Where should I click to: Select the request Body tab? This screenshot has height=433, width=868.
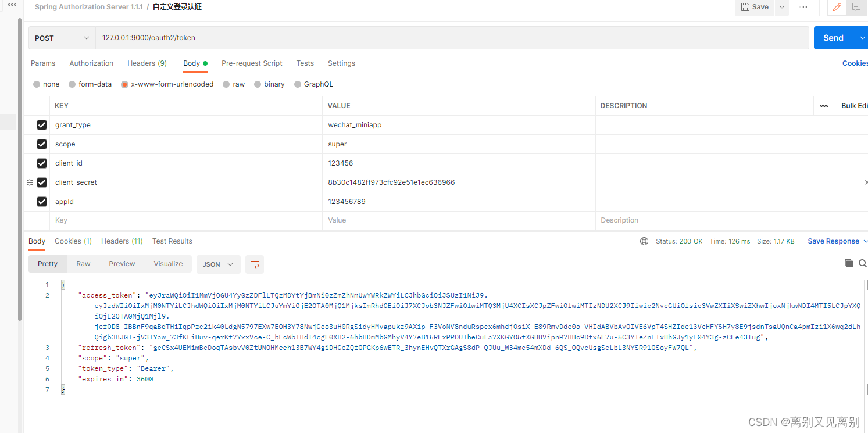195,63
